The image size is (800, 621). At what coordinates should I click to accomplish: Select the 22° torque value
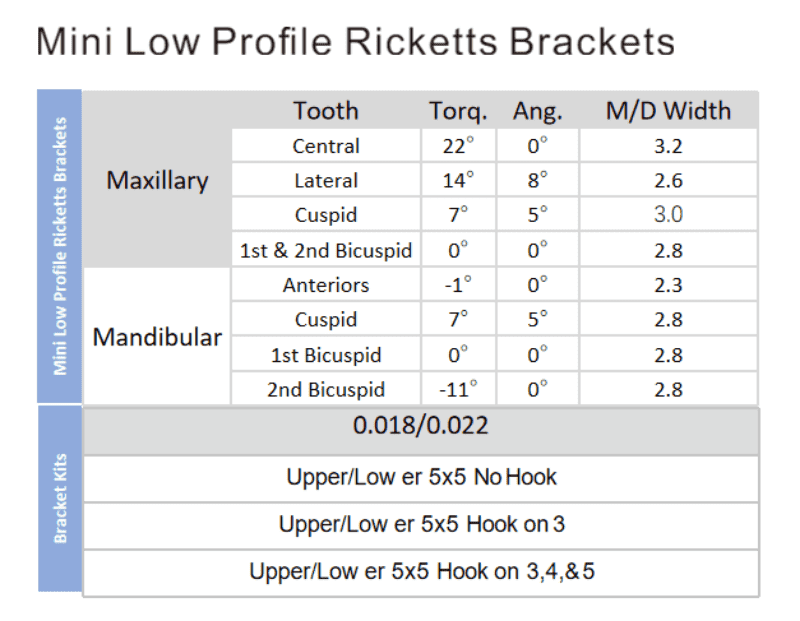tap(458, 146)
